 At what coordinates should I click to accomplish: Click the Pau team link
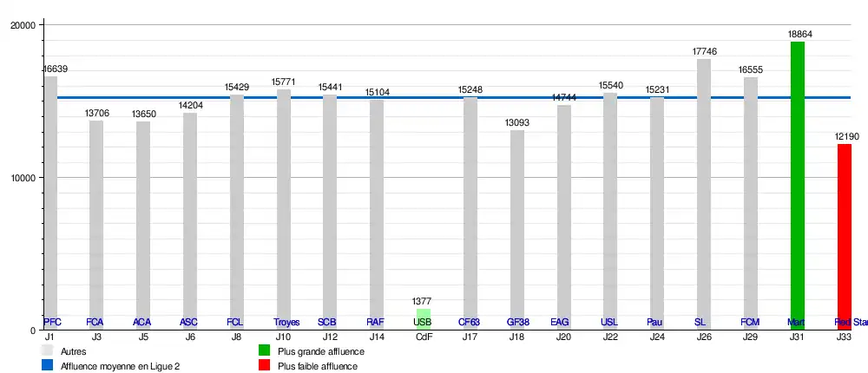tap(655, 323)
